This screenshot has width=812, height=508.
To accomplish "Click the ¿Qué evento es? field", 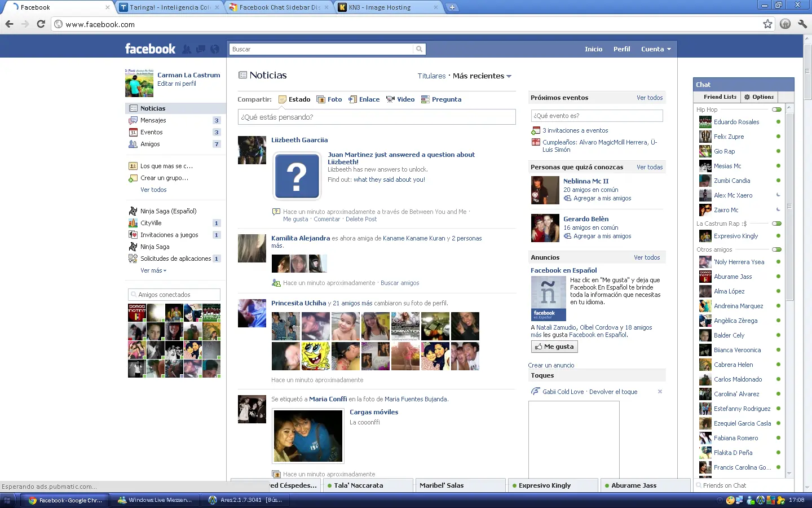I will coord(597,116).
